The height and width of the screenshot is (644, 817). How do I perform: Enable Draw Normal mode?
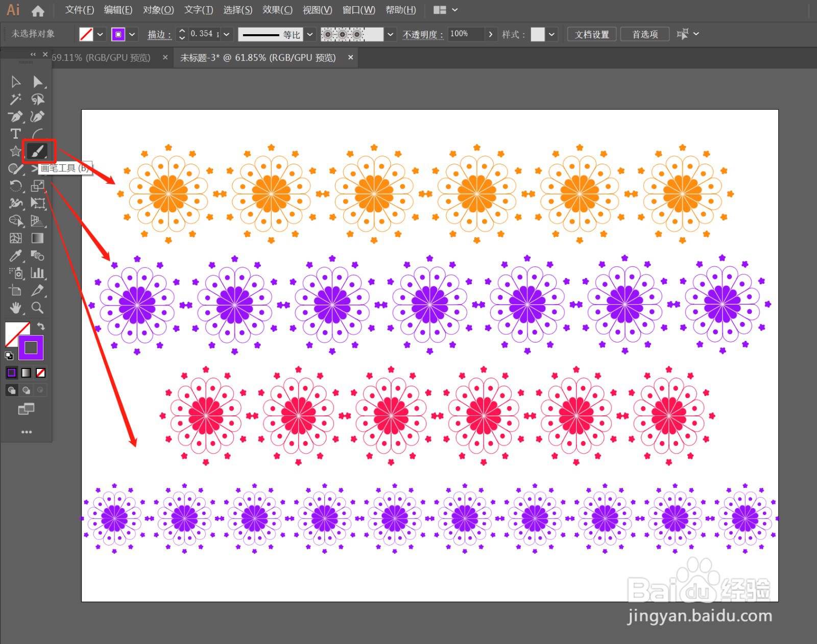12,390
